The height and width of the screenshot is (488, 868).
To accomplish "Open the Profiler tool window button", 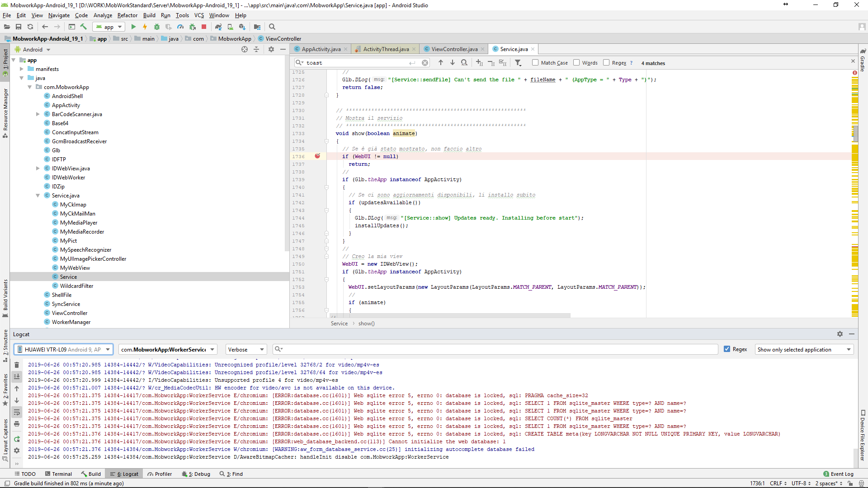I will tap(160, 474).
